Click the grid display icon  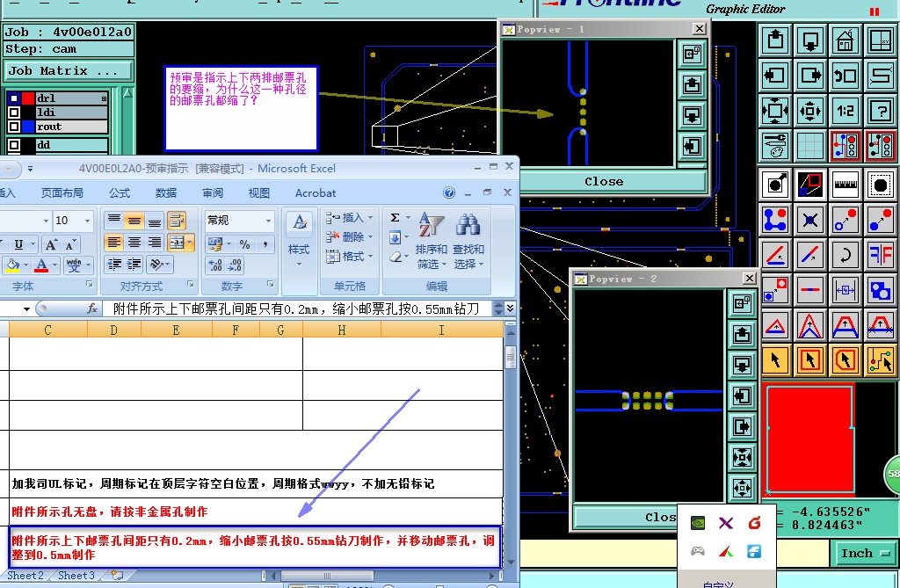[x=809, y=145]
